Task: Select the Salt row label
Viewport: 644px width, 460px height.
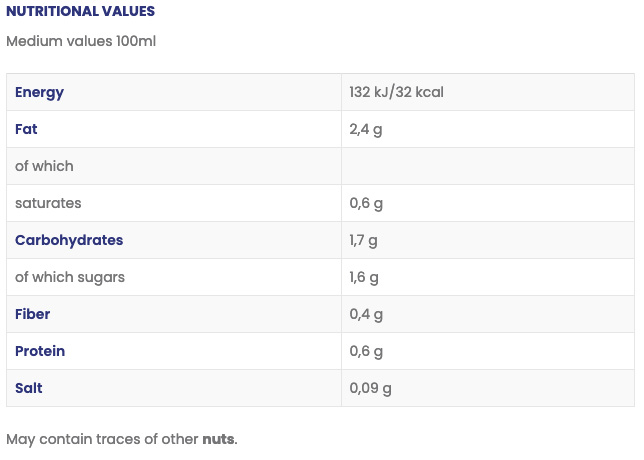Action: pyautogui.click(x=29, y=388)
